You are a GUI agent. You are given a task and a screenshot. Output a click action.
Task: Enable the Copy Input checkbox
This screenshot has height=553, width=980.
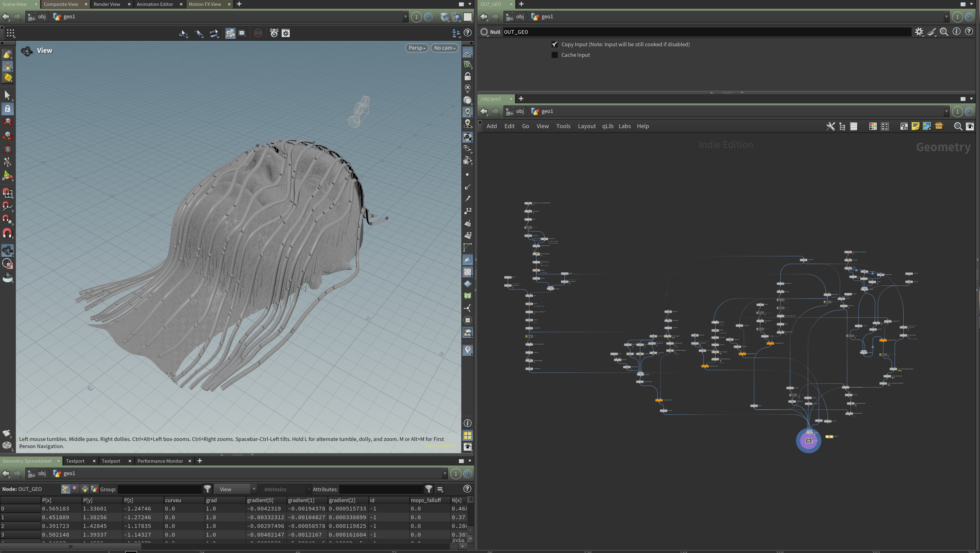coord(555,44)
